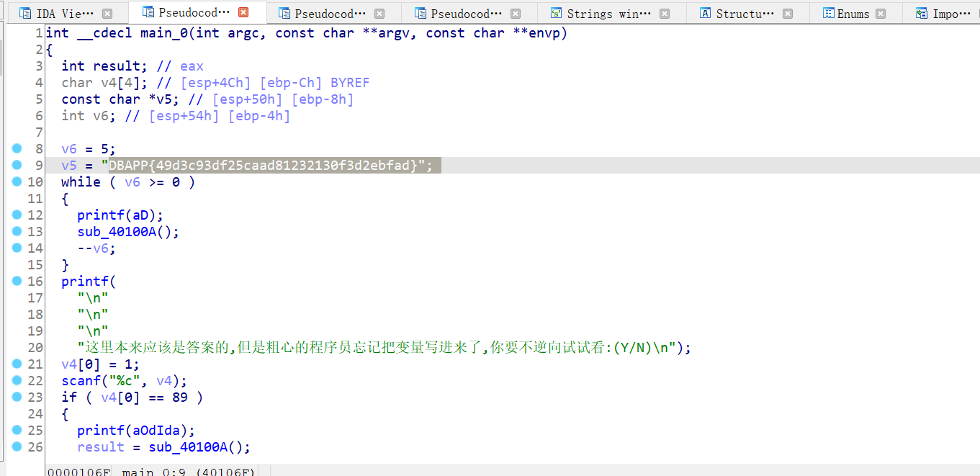Image resolution: width=980 pixels, height=476 pixels.
Task: Click the Strings window tab icon
Action: pos(556,14)
